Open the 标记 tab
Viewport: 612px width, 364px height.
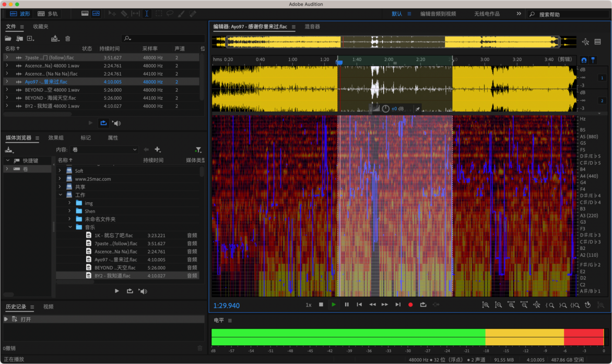pos(86,138)
